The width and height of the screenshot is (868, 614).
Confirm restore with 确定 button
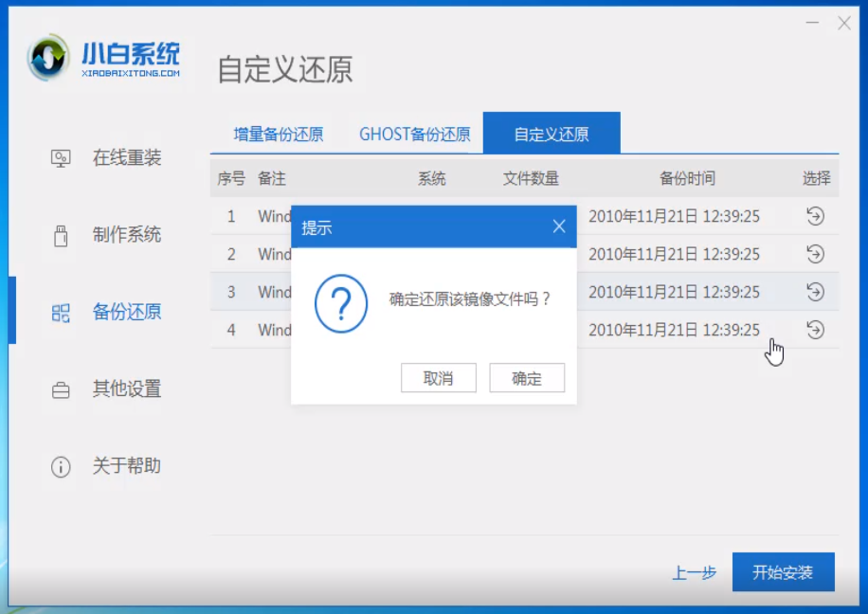pyautogui.click(x=527, y=377)
